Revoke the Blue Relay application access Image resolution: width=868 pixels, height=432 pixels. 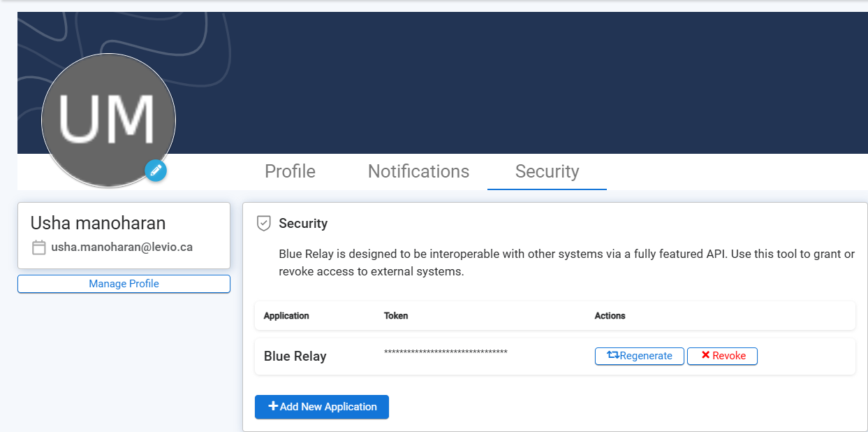[x=722, y=356]
